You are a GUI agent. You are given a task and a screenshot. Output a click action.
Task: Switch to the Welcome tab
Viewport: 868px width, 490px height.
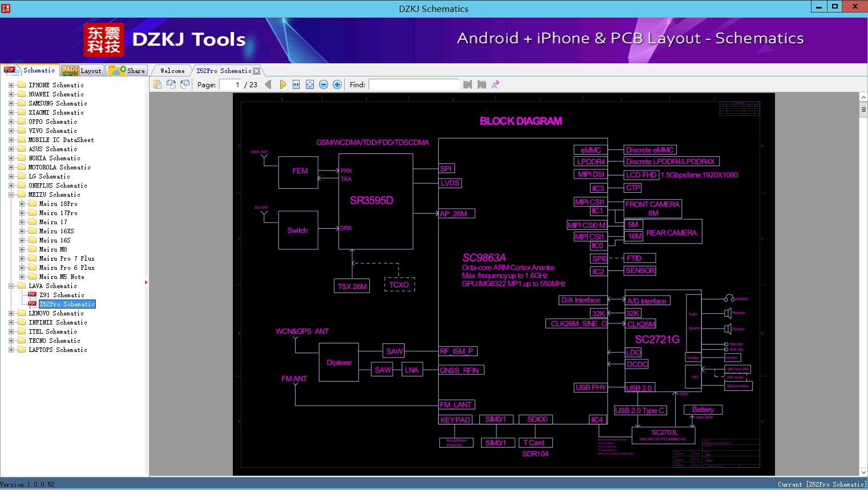pos(172,71)
